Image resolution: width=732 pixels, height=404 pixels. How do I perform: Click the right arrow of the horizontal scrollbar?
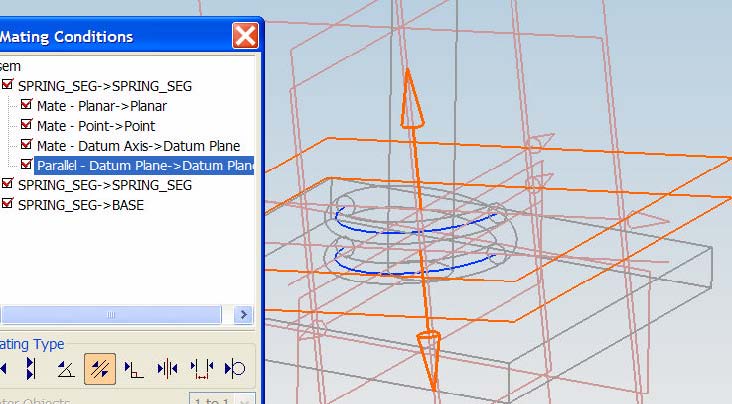coord(243,315)
